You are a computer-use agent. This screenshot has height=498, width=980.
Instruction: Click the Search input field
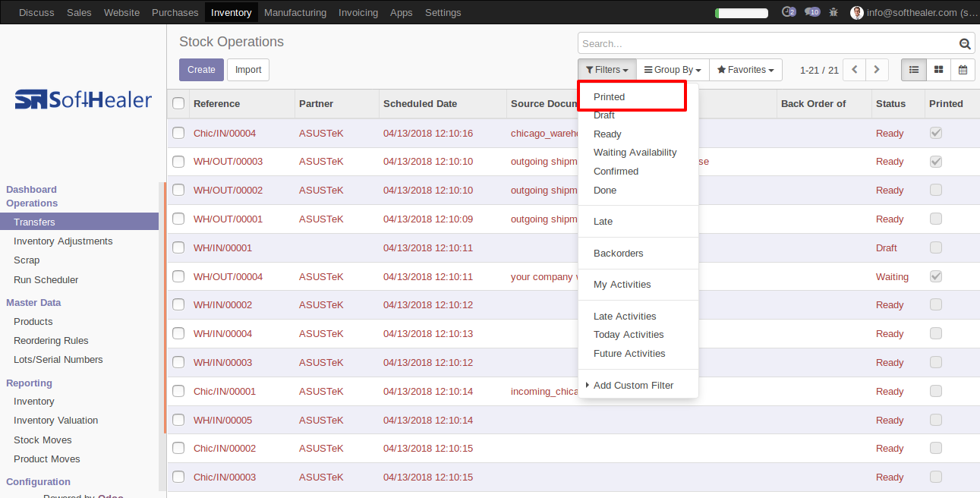[x=767, y=44]
